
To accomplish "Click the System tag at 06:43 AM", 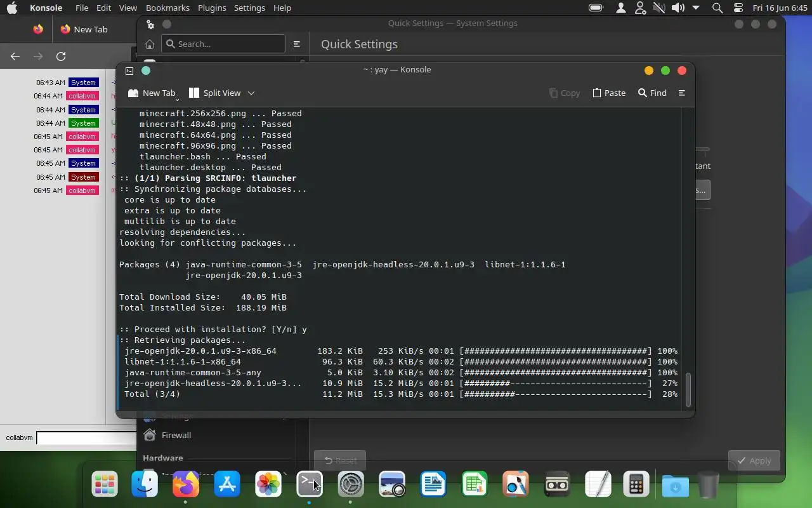I will [x=83, y=83].
